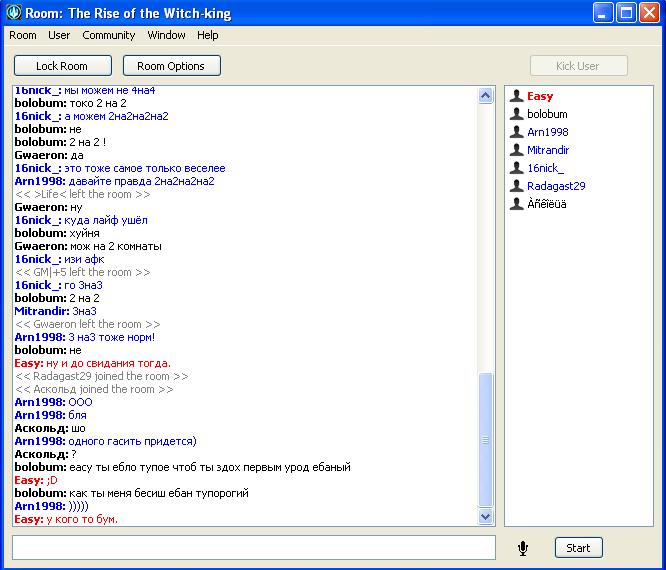Maximize the room window
This screenshot has width=666, height=570.
(626, 12)
